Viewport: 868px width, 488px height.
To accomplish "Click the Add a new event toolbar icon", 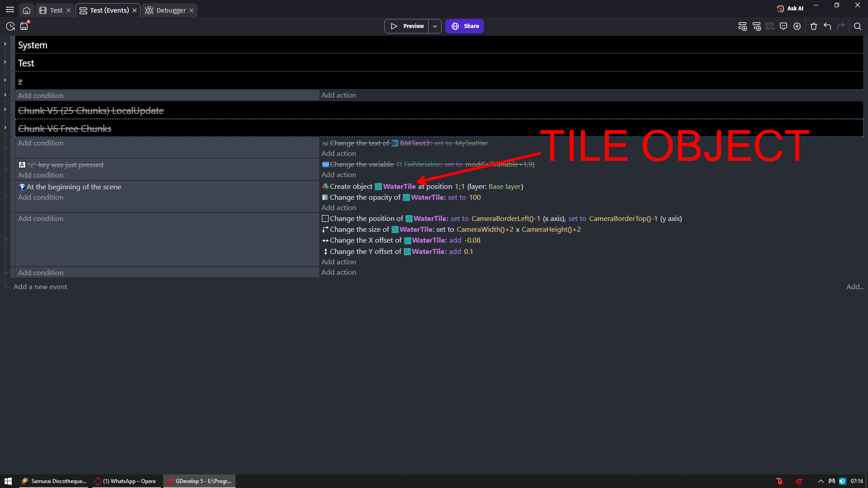I will click(742, 26).
